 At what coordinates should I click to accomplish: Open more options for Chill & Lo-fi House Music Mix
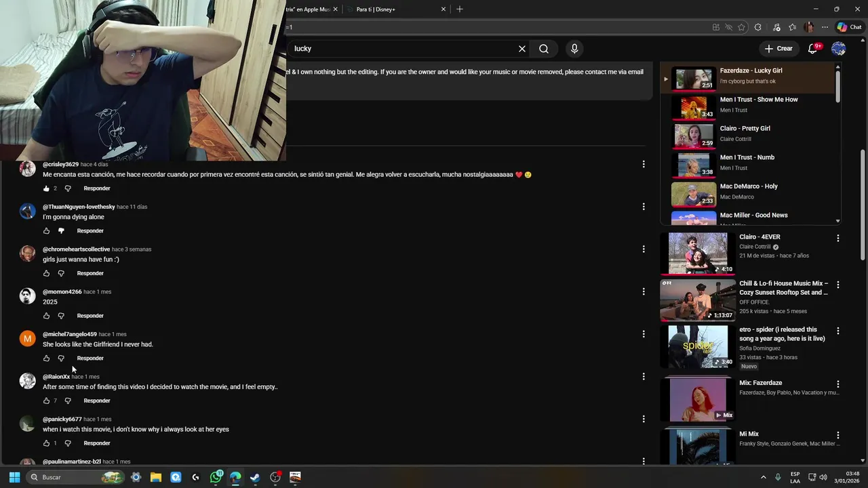(838, 285)
